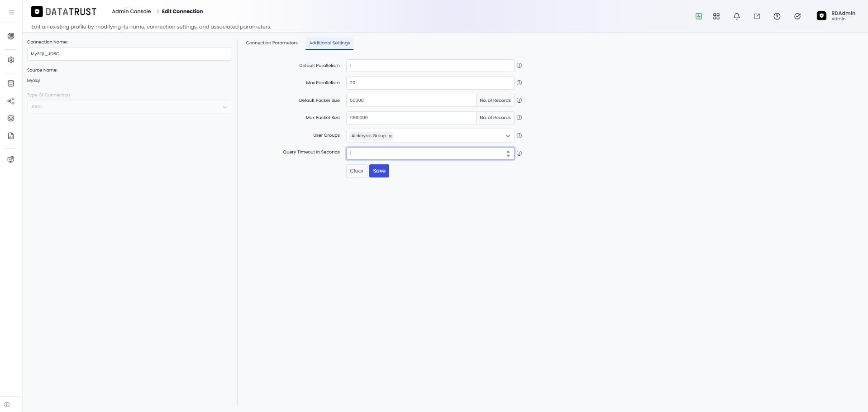The width and height of the screenshot is (868, 412).
Task: Click the Clear button
Action: click(357, 171)
